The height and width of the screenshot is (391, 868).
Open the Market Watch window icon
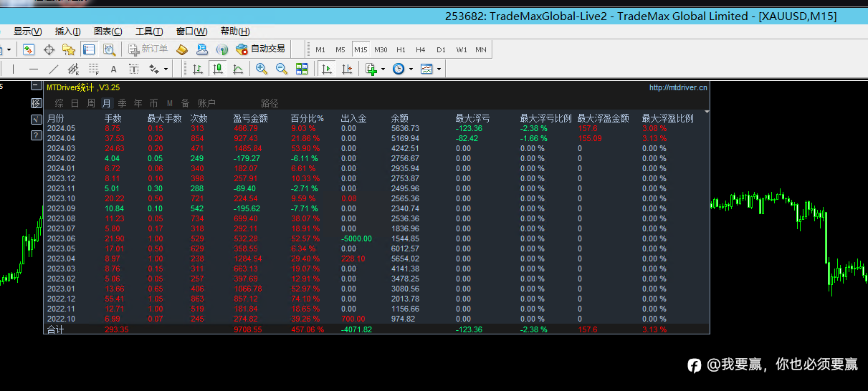(29, 49)
